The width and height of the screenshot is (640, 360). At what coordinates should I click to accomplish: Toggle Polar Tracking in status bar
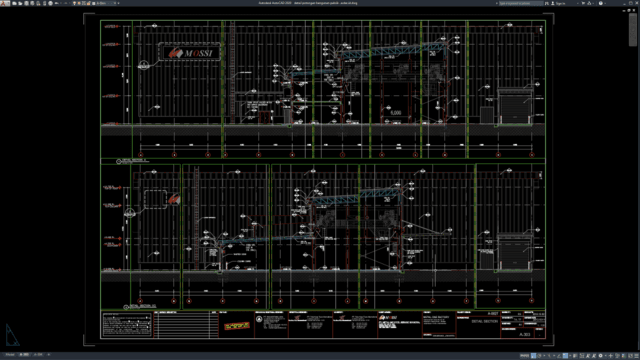[x=539, y=356]
